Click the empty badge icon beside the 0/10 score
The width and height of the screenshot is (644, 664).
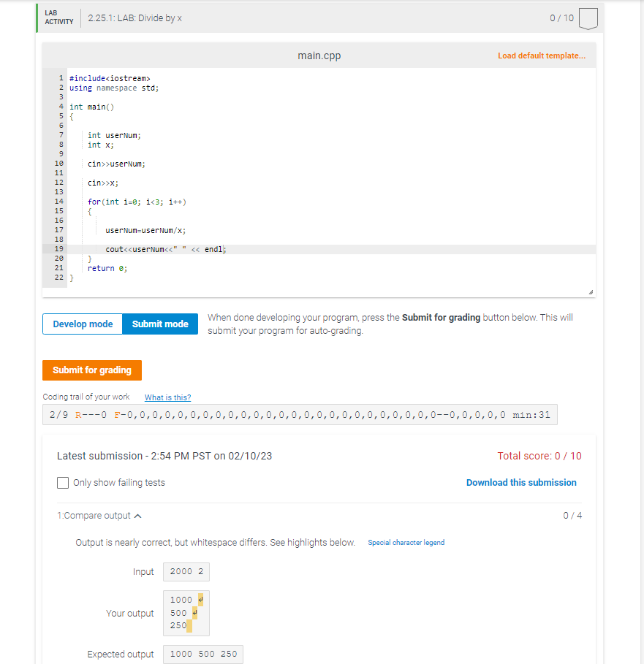[588, 18]
